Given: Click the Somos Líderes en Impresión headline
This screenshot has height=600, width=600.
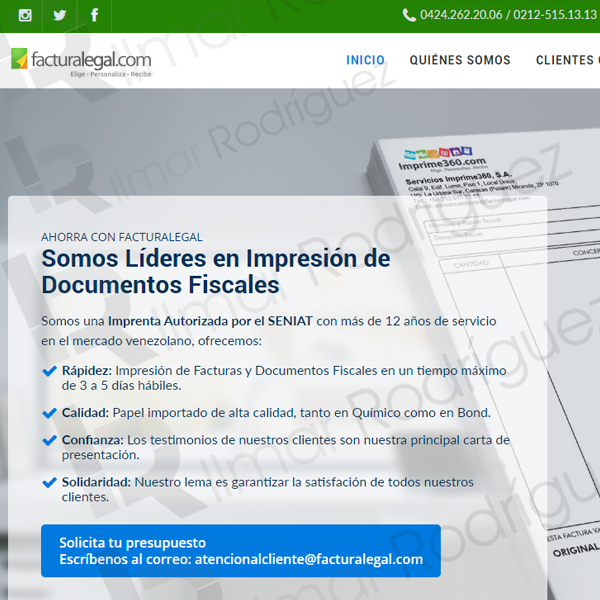Looking at the screenshot, I should point(215,271).
